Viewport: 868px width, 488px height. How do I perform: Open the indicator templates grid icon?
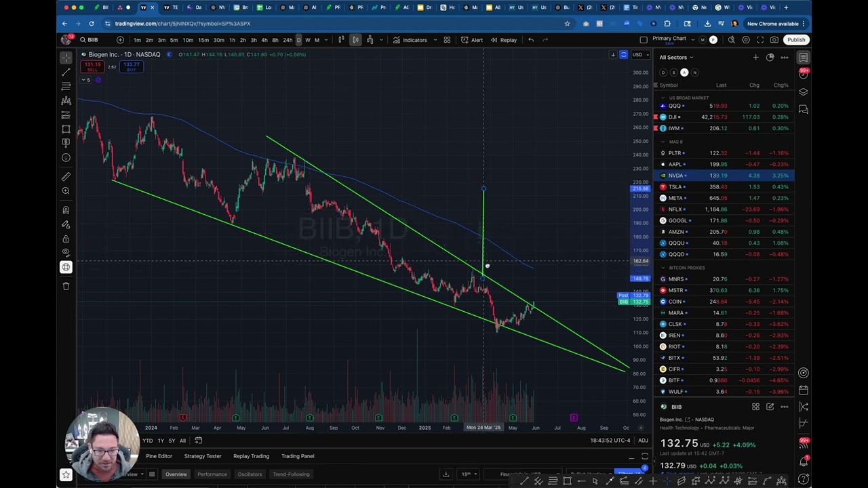click(x=447, y=40)
